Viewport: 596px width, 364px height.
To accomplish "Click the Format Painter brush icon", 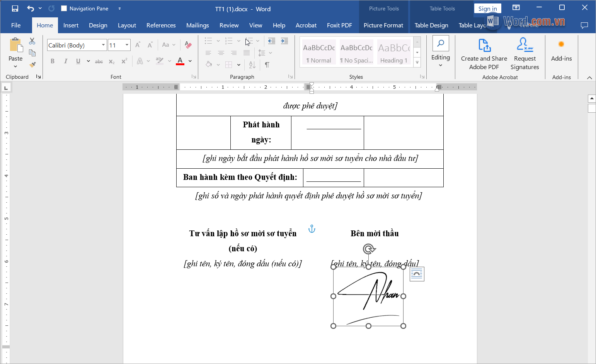I will (32, 64).
